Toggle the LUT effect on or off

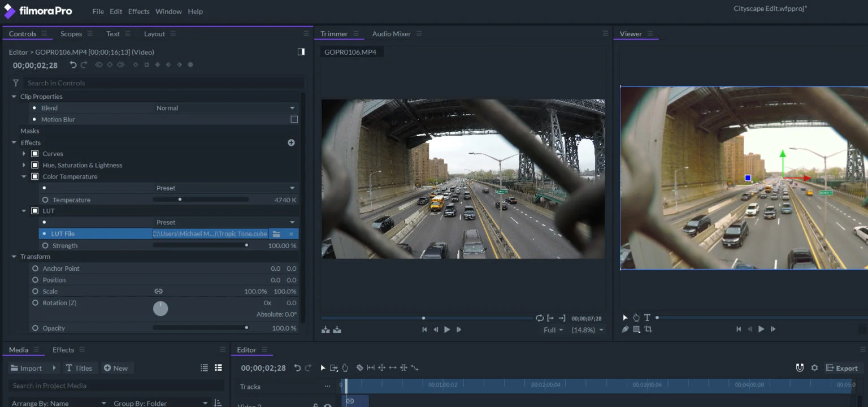(x=34, y=211)
